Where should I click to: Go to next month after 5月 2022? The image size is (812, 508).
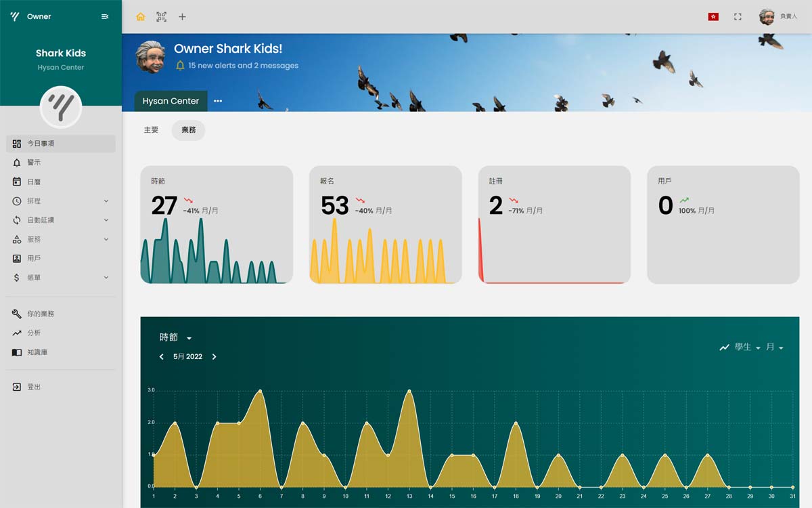(215, 357)
